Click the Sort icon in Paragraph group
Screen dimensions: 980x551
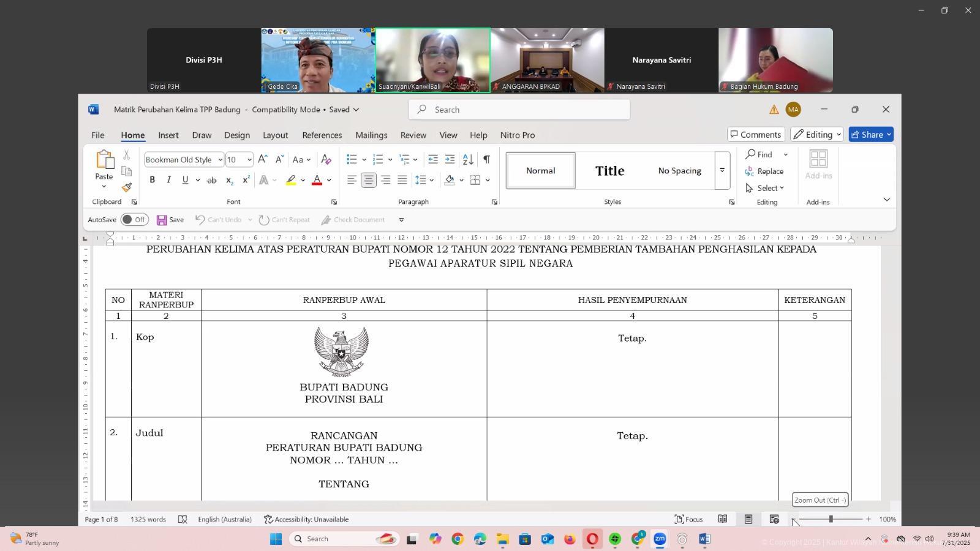468,160
